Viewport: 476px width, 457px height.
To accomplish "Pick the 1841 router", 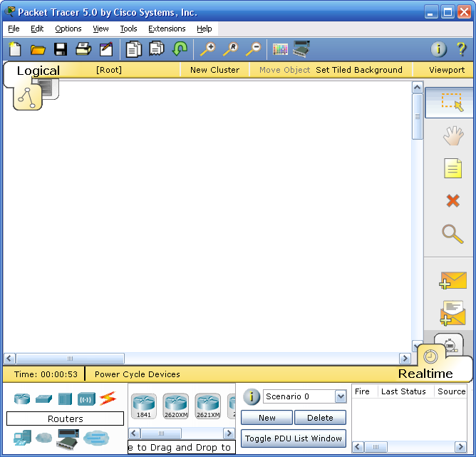I will coord(144,406).
